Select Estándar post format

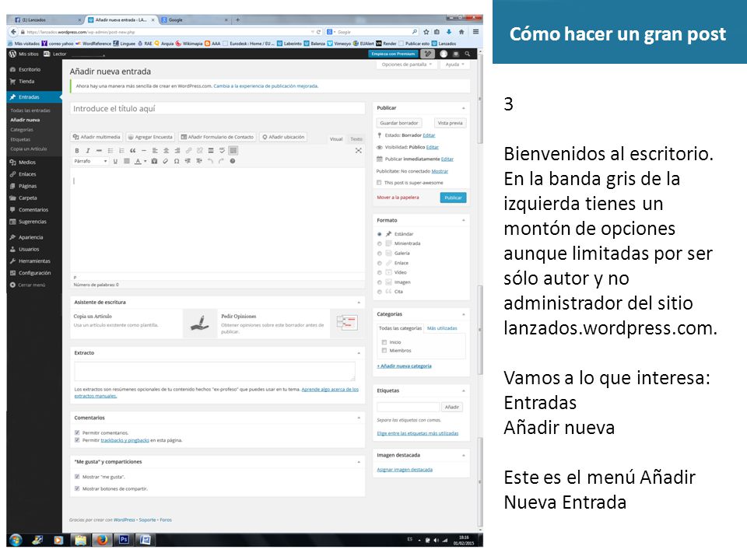pos(379,234)
